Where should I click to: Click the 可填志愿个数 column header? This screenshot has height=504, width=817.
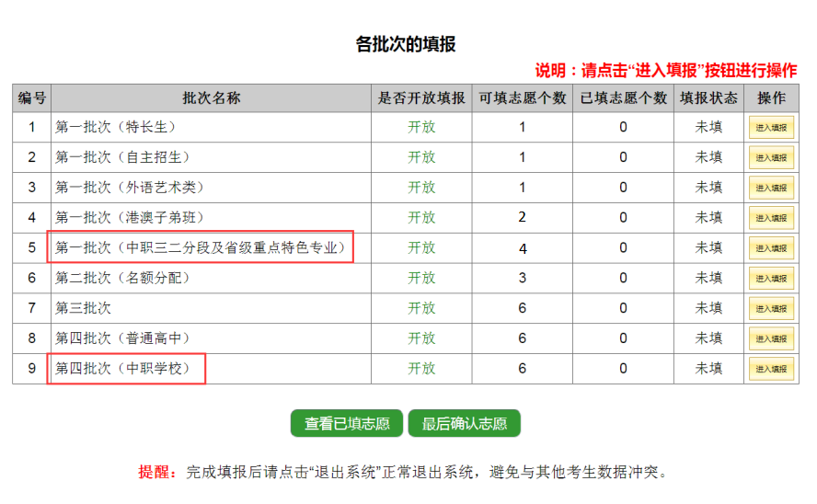523,97
